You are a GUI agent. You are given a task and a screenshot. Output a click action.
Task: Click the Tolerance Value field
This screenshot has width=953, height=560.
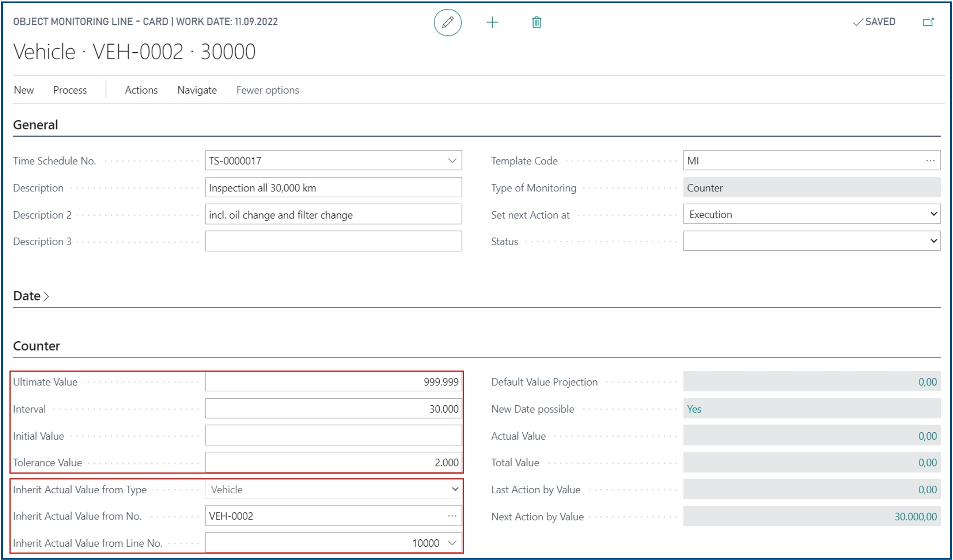pos(334,462)
